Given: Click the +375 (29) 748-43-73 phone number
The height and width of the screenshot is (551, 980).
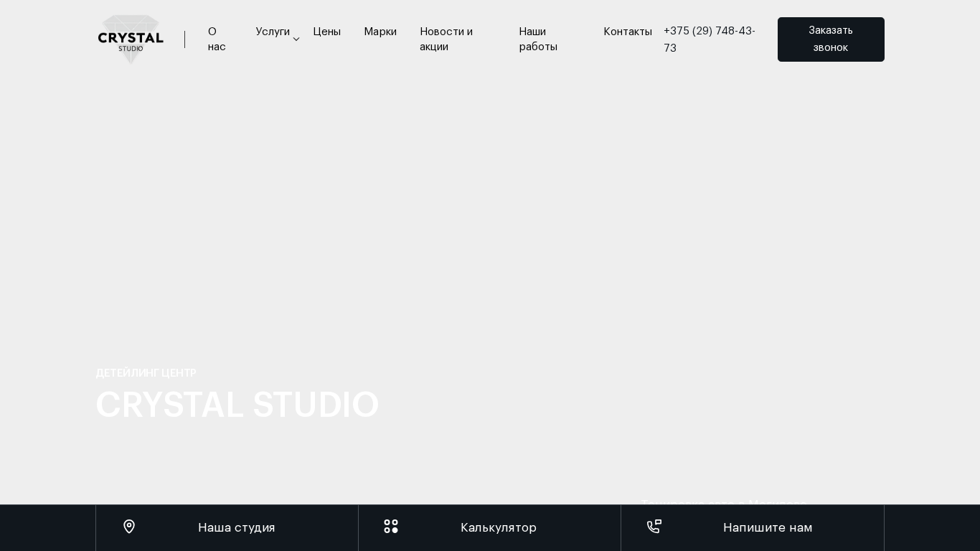Looking at the screenshot, I should point(710,39).
